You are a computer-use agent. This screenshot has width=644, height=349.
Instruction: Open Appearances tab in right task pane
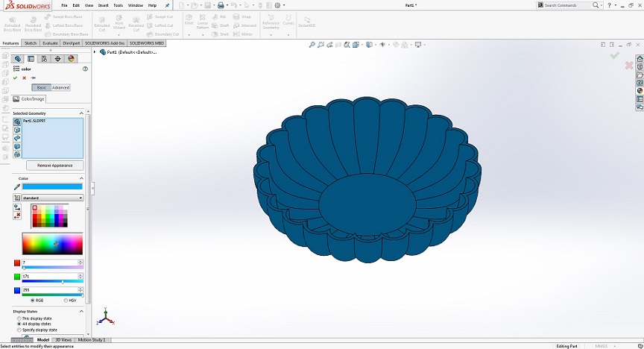coord(640,91)
